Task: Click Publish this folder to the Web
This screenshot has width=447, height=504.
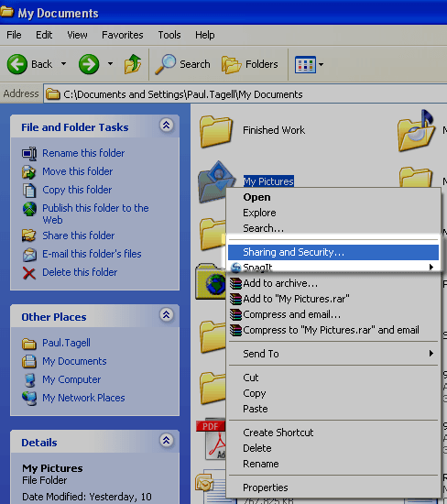Action: [95, 214]
